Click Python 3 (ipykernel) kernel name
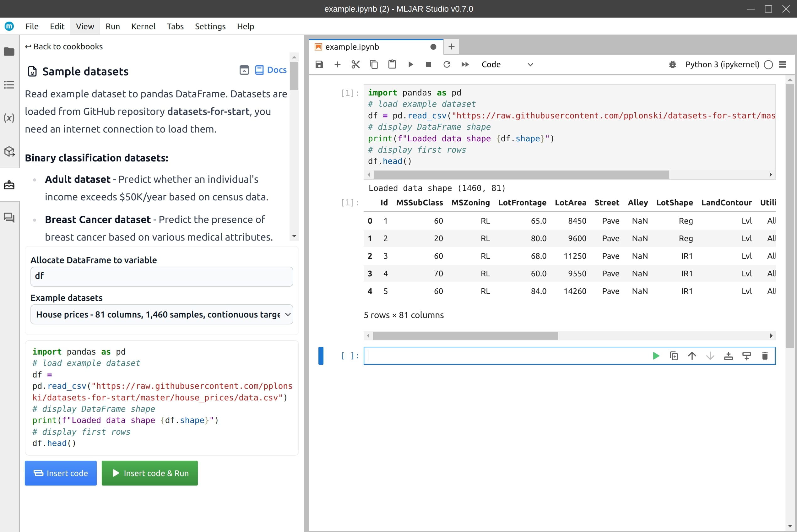The height and width of the screenshot is (532, 797). pos(722,64)
